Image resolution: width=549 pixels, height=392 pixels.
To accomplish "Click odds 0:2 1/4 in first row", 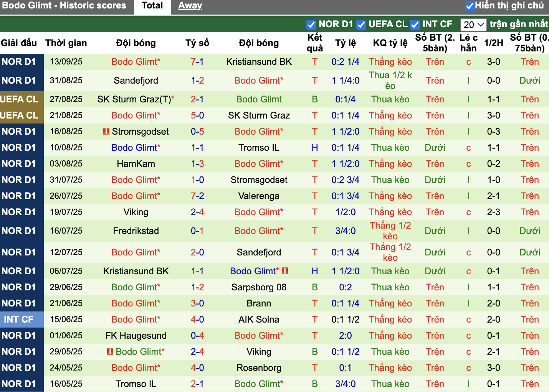I will coord(346,62).
